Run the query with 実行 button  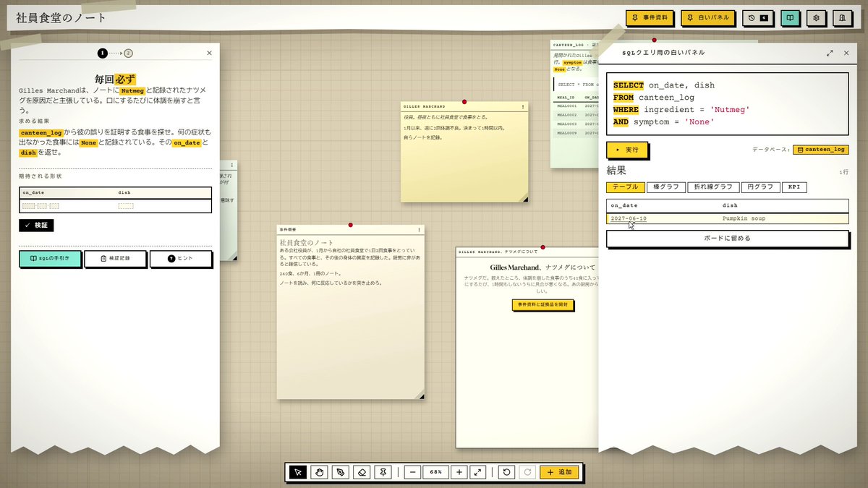point(627,150)
